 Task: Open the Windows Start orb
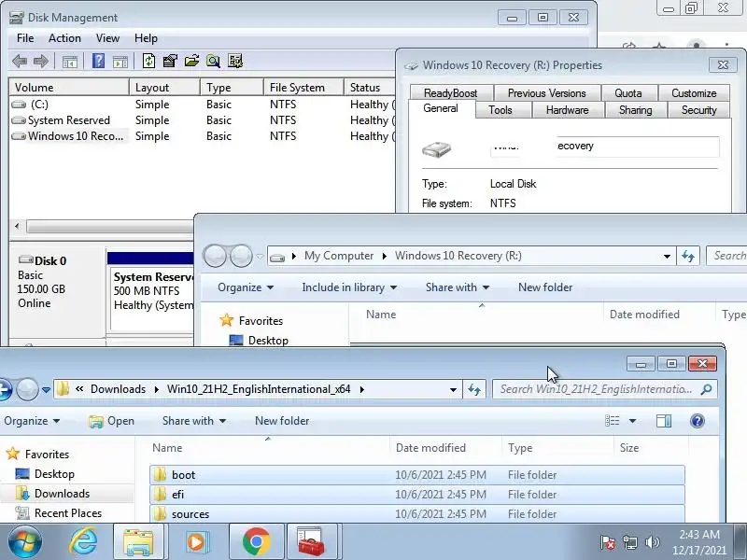[25, 542]
